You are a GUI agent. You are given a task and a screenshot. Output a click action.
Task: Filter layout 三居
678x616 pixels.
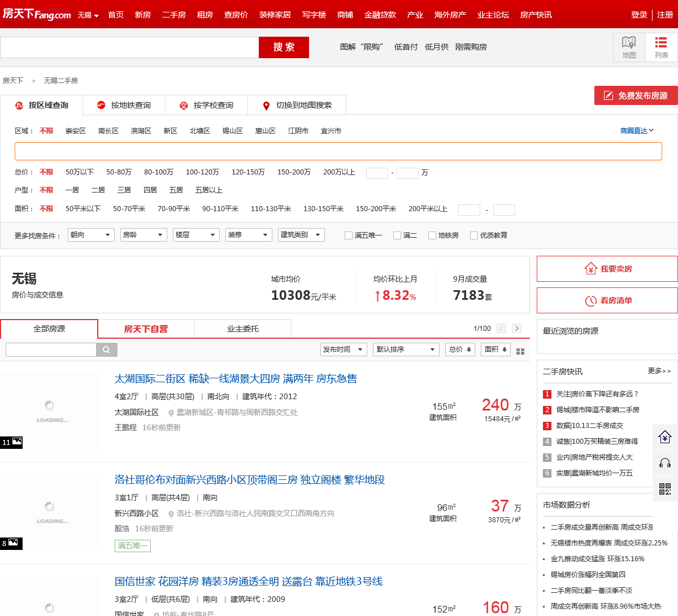(124, 190)
